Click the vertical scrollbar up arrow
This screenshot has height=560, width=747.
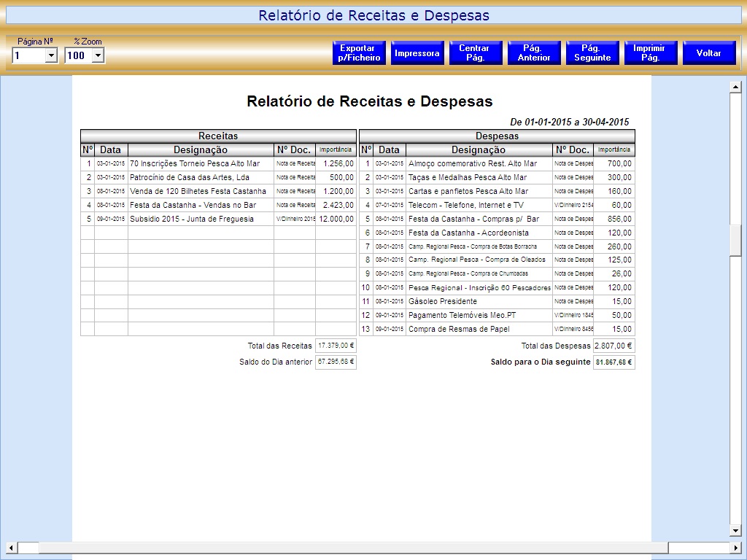[x=735, y=87]
